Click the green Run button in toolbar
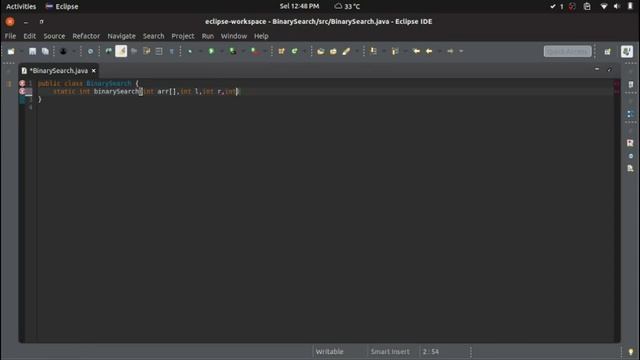 click(211, 51)
